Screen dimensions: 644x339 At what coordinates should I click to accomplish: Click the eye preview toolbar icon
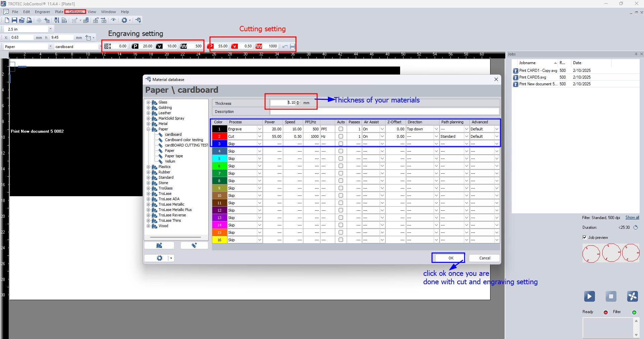coord(114,20)
